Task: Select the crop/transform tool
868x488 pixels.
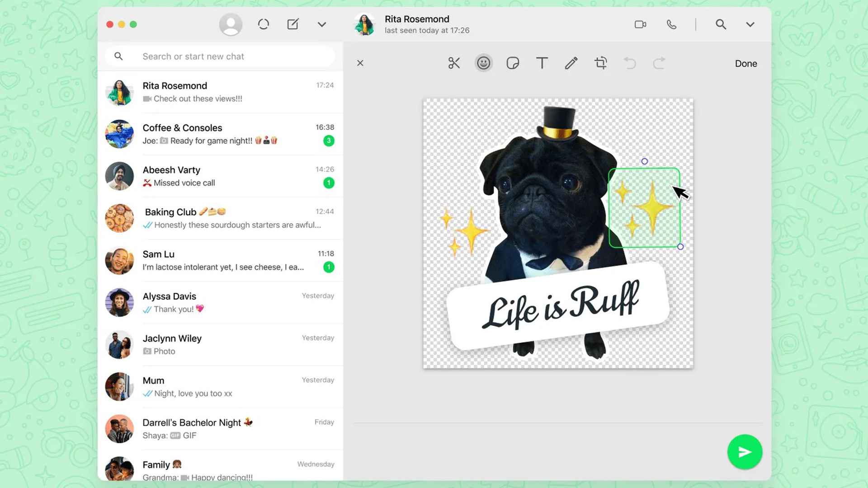Action: [x=600, y=62]
